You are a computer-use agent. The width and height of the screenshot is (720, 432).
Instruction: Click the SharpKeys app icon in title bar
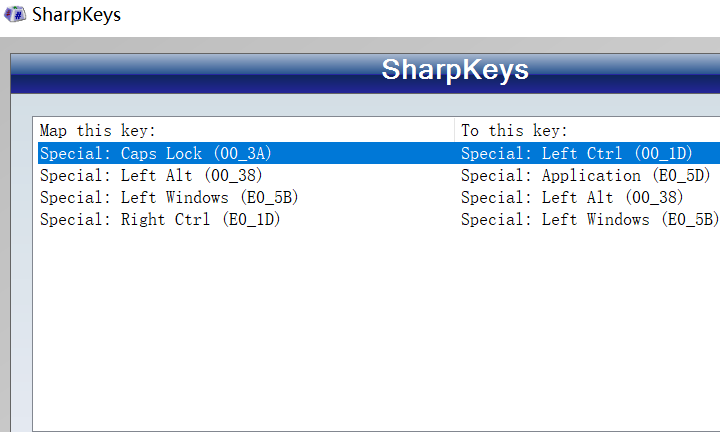pos(15,14)
